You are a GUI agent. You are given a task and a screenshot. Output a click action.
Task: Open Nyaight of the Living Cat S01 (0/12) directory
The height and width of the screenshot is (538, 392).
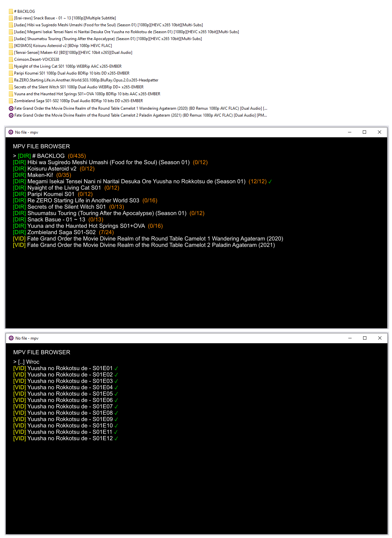click(x=66, y=188)
